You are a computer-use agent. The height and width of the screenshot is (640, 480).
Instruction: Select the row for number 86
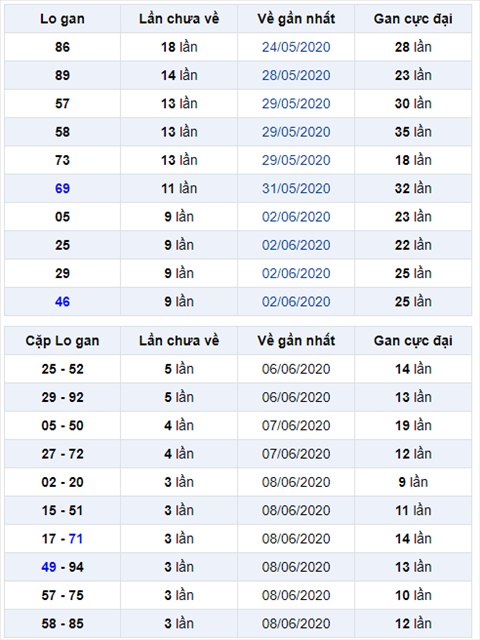coord(238,47)
